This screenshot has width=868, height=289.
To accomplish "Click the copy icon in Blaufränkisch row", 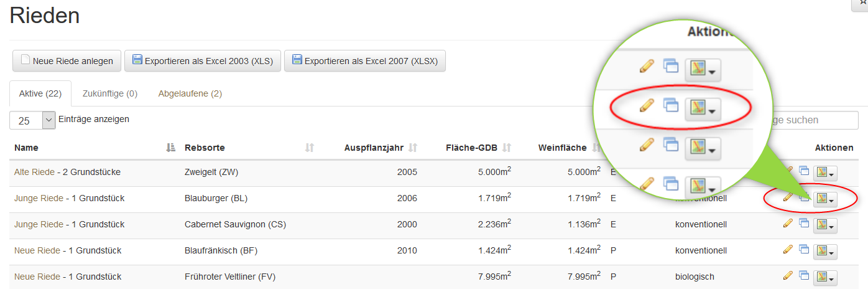I will click(804, 249).
